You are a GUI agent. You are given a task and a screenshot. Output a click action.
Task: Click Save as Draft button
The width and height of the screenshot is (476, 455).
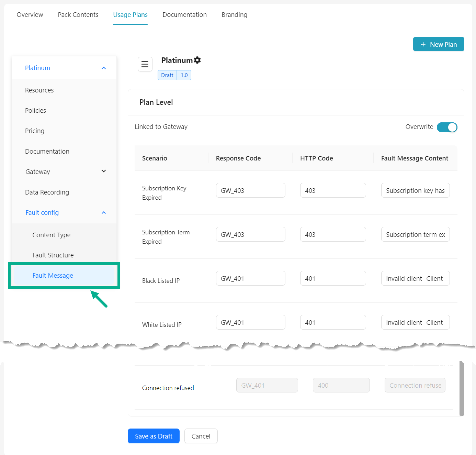154,436
